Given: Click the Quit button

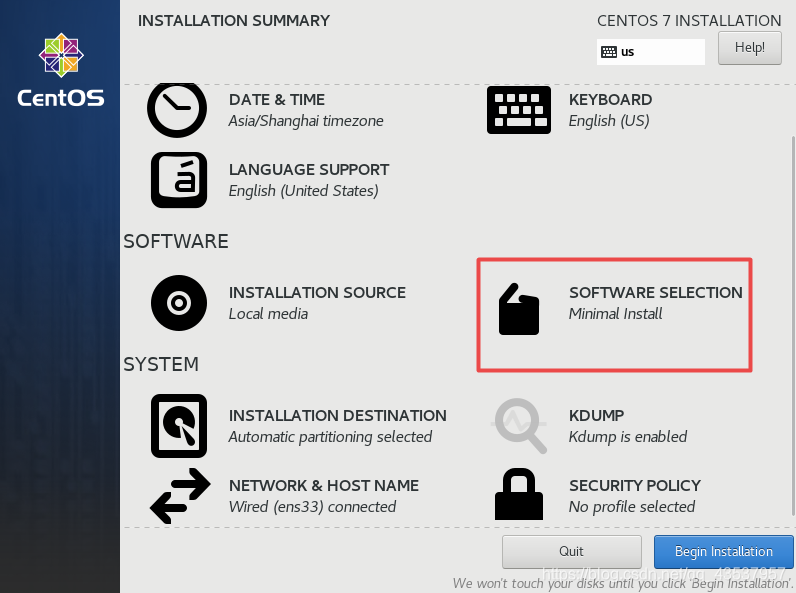Looking at the screenshot, I should 572,551.
